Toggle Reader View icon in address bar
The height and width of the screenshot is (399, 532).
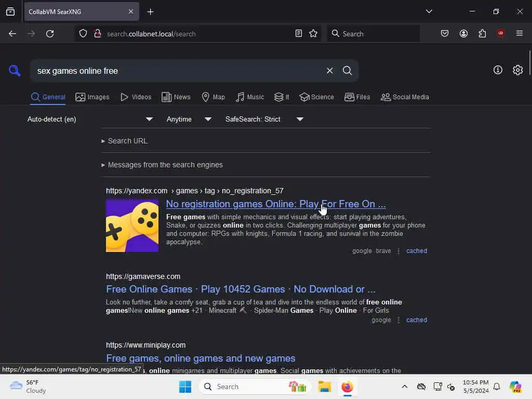click(299, 34)
